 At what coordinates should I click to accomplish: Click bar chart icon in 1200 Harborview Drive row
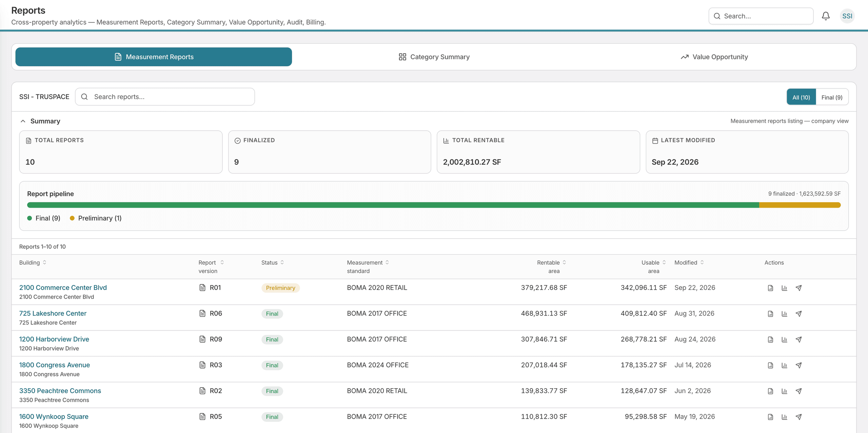784,339
